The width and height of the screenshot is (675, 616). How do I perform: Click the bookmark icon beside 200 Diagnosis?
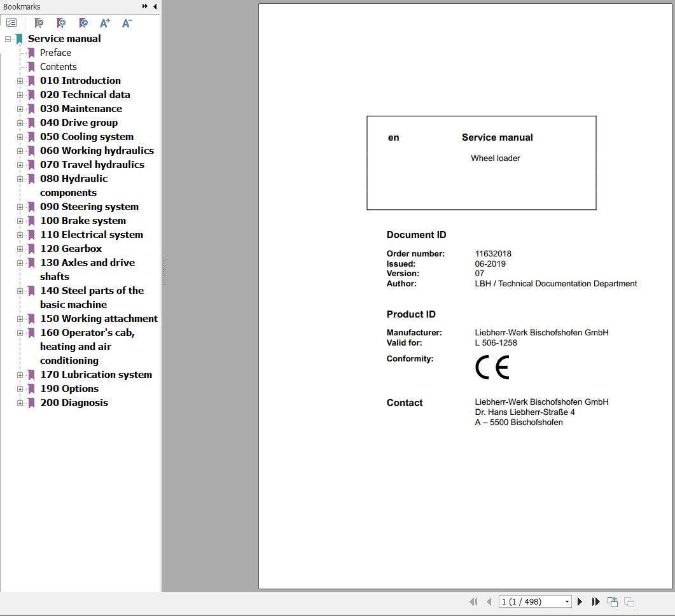[x=31, y=402]
